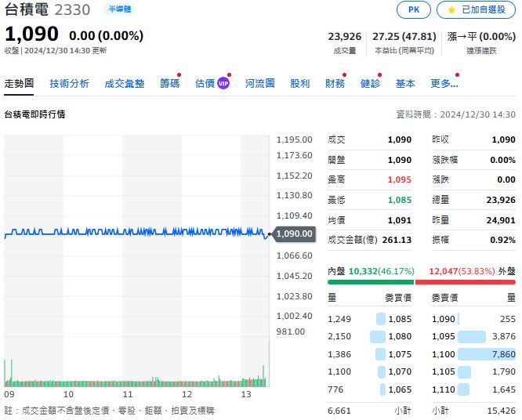Click the 漲→平 (0.00%) streak indicator
Image resolution: width=522 pixels, height=420 pixels.
pos(481,36)
